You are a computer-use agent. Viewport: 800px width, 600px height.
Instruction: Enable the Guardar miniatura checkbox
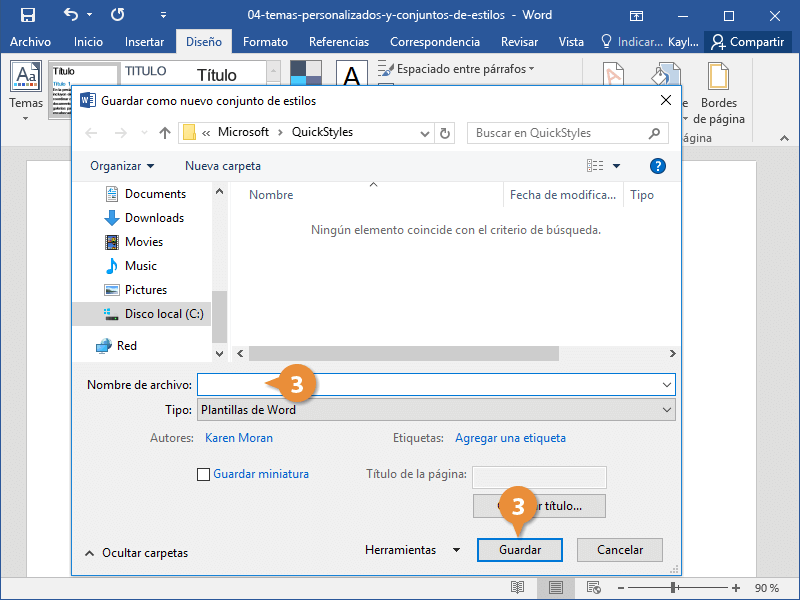[x=204, y=474]
